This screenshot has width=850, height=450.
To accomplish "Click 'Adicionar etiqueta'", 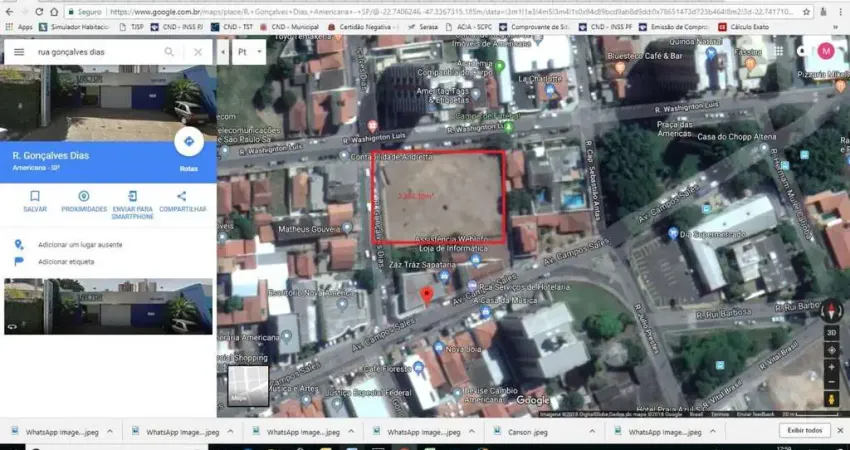I will coord(66,262).
